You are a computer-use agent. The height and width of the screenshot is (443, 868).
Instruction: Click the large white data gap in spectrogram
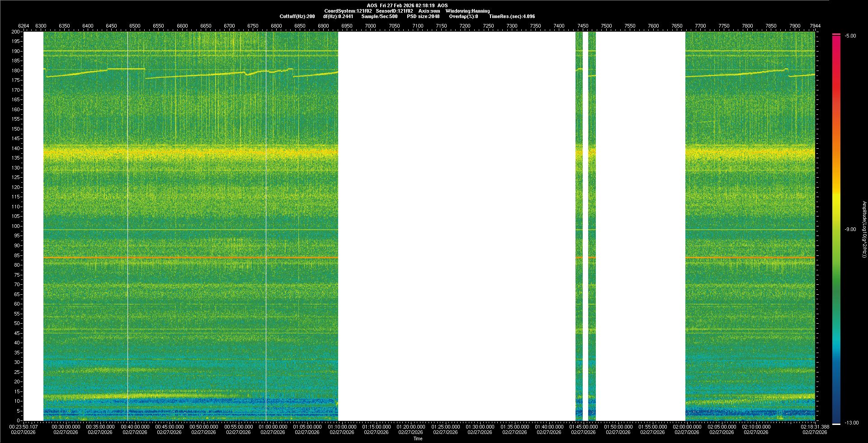(x=457, y=226)
